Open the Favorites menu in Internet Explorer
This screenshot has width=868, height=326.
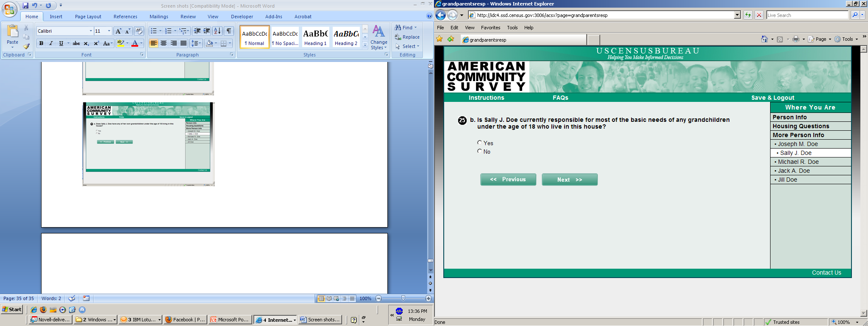pyautogui.click(x=491, y=28)
